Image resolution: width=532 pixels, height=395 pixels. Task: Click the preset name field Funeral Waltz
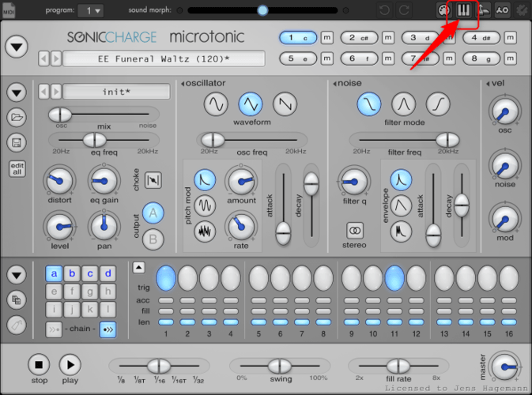[164, 59]
